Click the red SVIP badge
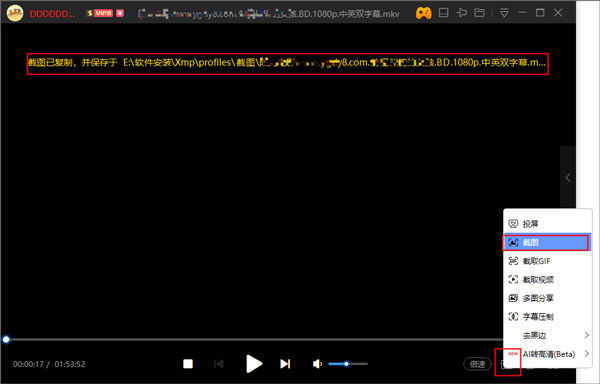This screenshot has height=384, width=600. 100,13
